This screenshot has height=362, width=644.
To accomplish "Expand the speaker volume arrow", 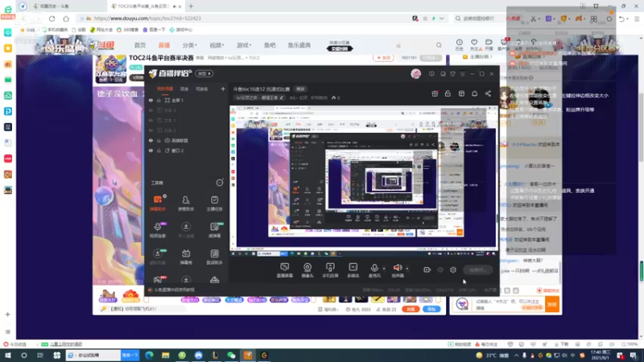I will pyautogui.click(x=407, y=269).
